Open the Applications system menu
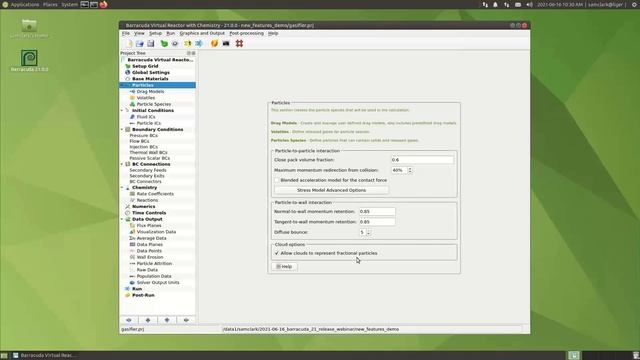 tap(24, 4)
